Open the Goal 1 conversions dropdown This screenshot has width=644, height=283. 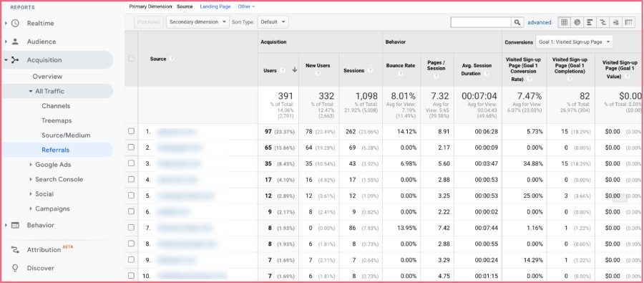(574, 42)
